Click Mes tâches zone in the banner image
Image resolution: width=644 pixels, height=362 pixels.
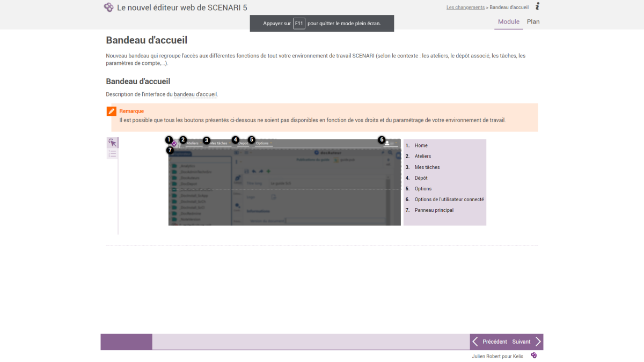point(219,143)
